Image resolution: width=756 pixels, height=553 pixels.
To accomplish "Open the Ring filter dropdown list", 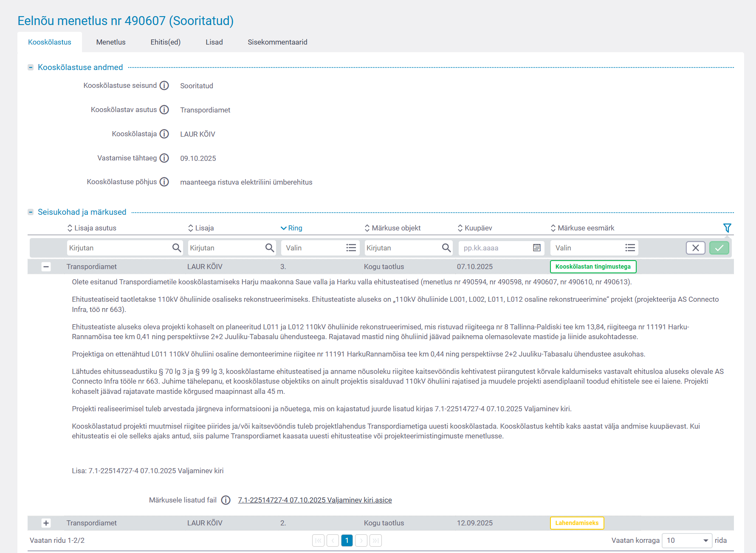I will coord(351,248).
